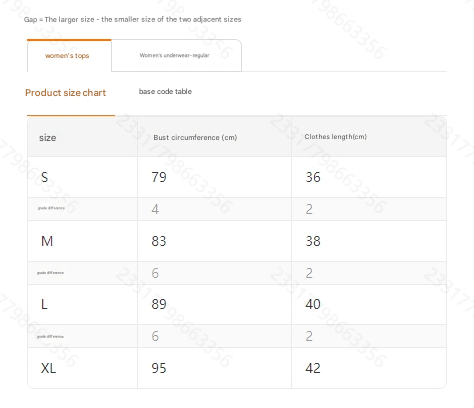Click clothes length value 38
This screenshot has height=408, width=474.
point(313,241)
